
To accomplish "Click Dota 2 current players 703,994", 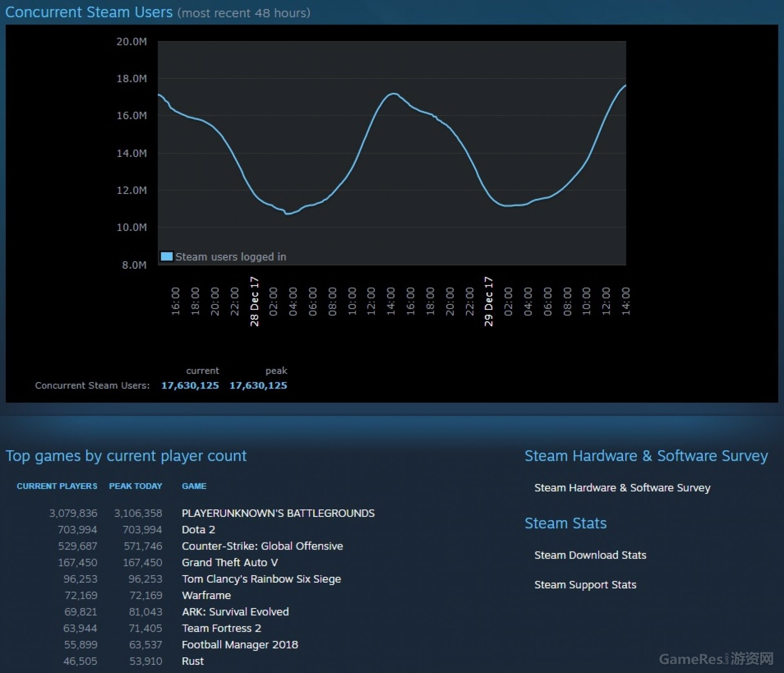I will [77, 529].
